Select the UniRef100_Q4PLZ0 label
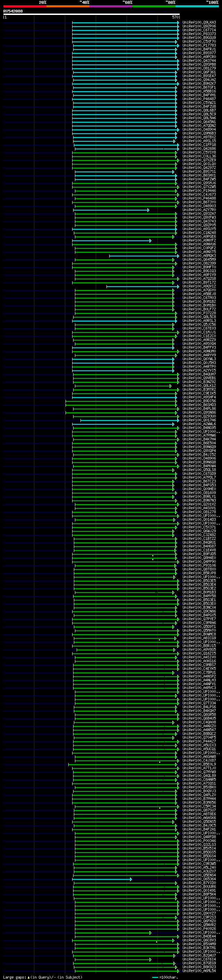222x980 pixels. (199, 795)
